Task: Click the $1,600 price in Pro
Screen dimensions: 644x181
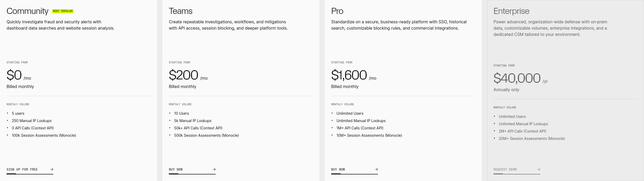Action: click(x=349, y=75)
